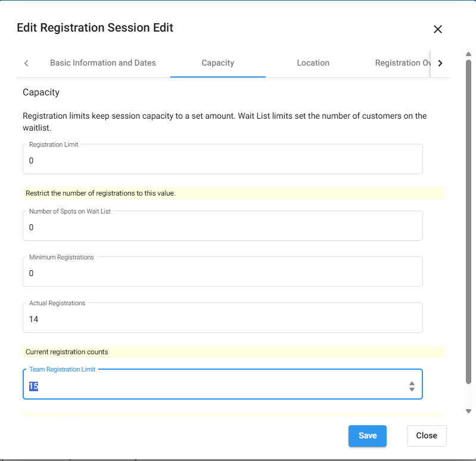Select the Capacity tab
Image resolution: width=476 pixels, height=461 pixels.
point(217,63)
